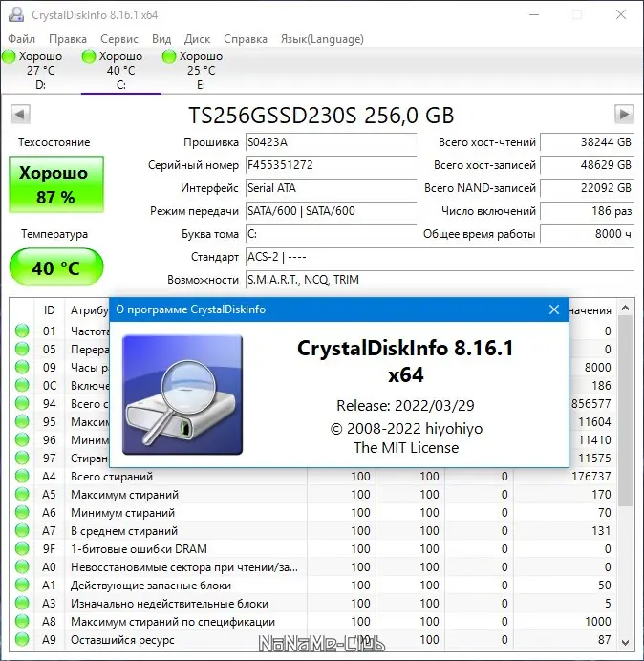
Task: Open the Правка menu
Action: (68, 39)
